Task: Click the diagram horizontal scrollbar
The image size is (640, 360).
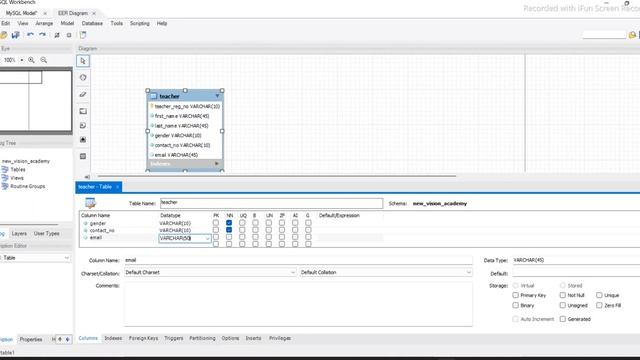Action: (276, 176)
